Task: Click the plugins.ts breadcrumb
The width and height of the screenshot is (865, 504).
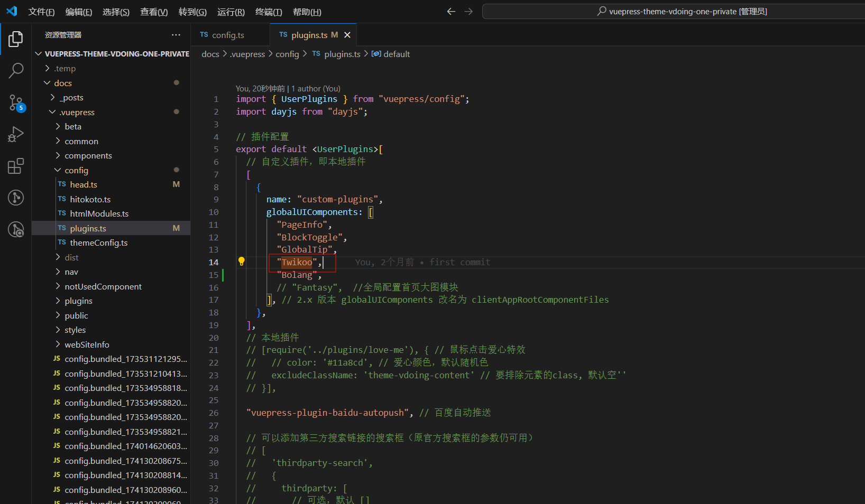Action: click(336, 54)
